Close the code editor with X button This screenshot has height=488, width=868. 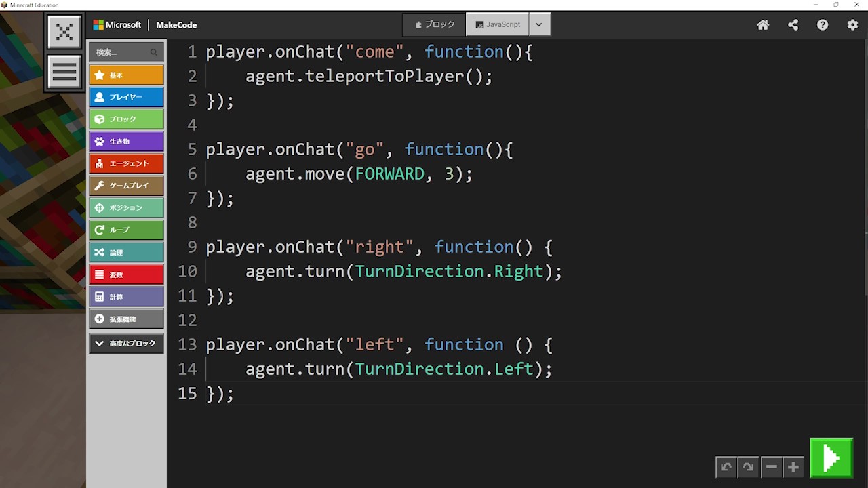pos(64,32)
